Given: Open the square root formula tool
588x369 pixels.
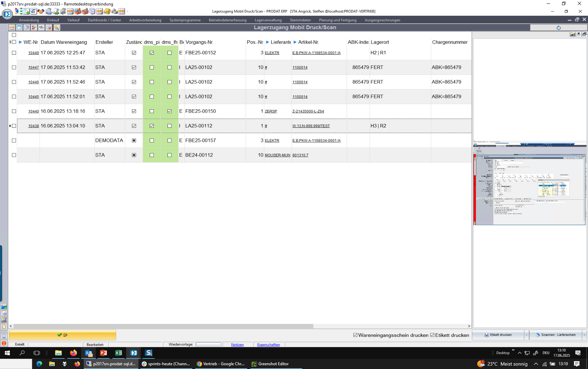Looking at the screenshot, I should pyautogui.click(x=34, y=11).
